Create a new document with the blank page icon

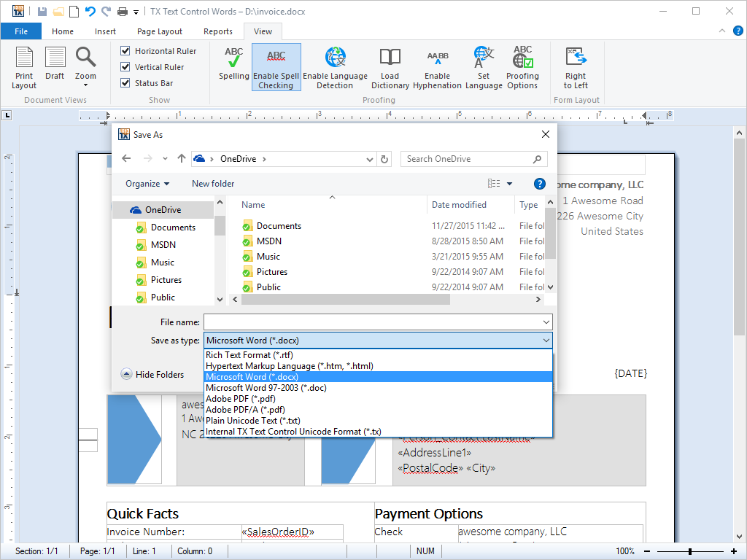click(74, 12)
